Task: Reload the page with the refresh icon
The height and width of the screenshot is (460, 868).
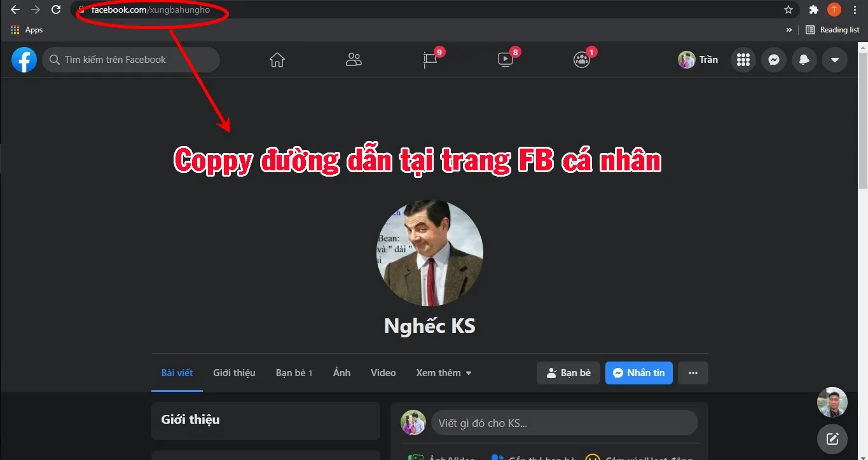Action: click(x=56, y=10)
